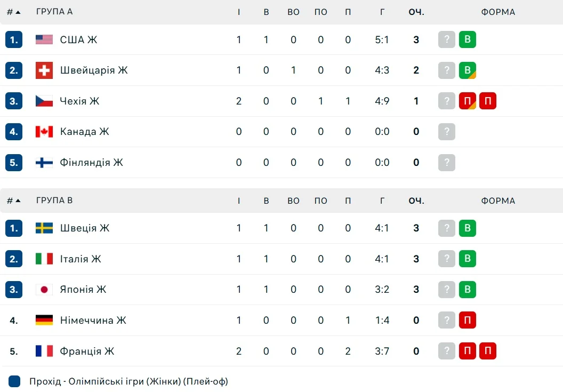Click the Japan flag icon
563x392 pixels.
pyautogui.click(x=44, y=290)
